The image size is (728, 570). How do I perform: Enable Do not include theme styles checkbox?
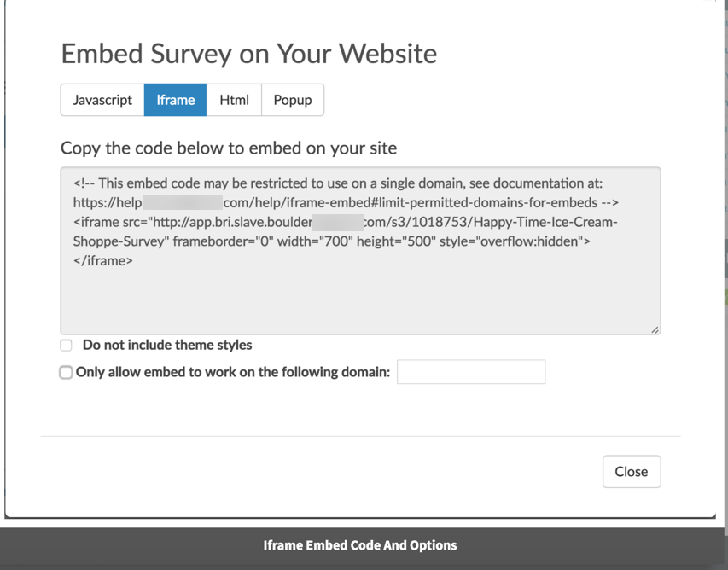(x=66, y=346)
